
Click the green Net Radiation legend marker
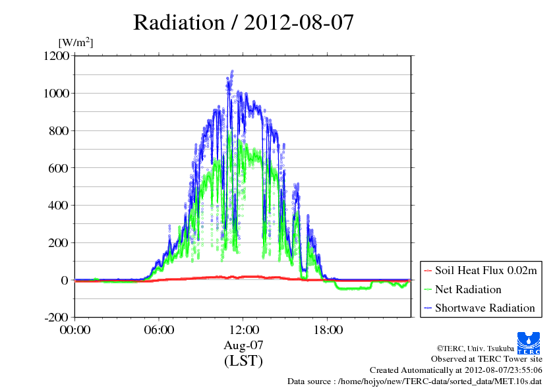[428, 290]
